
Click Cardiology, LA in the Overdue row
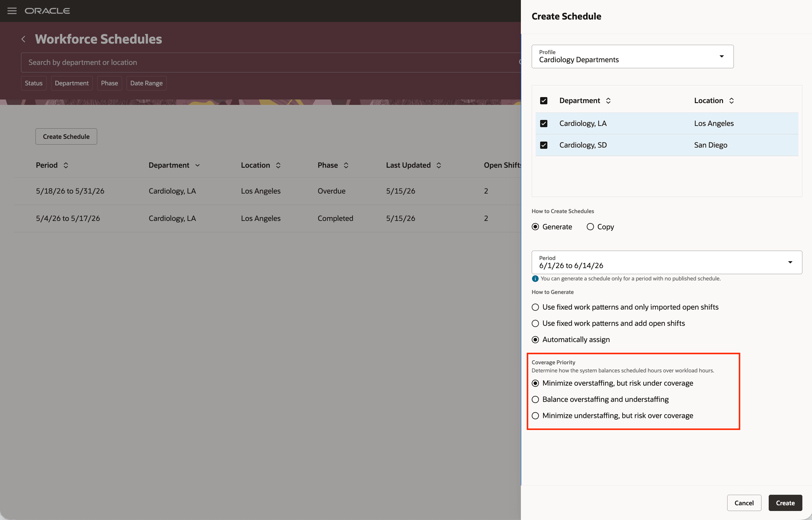[172, 191]
